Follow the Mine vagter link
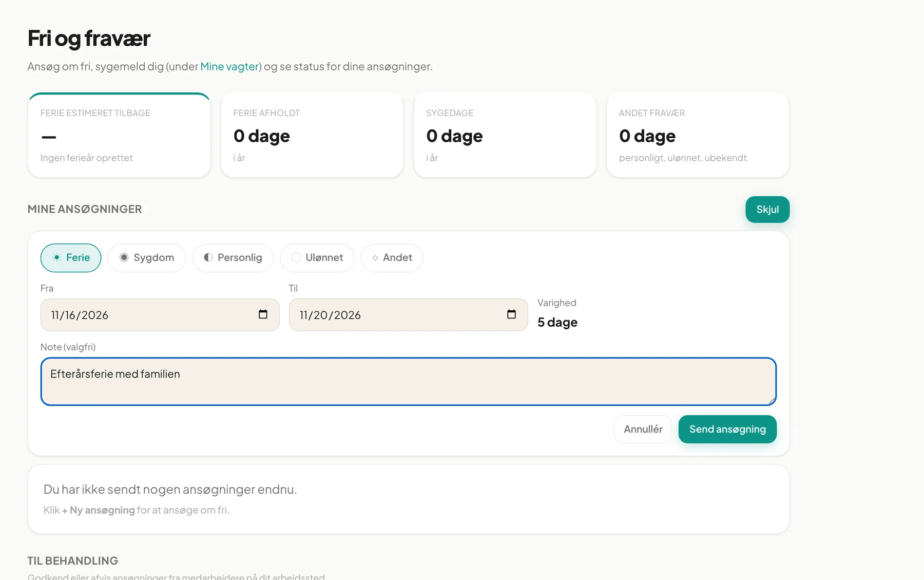Screen dimensions: 924x580 [x=229, y=66]
